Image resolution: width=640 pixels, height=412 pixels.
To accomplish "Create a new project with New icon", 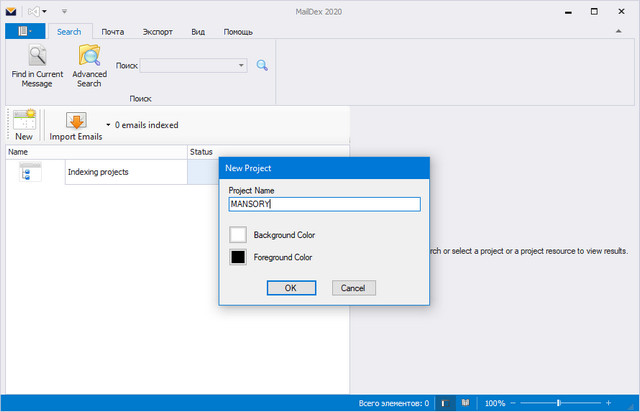I will (x=23, y=121).
